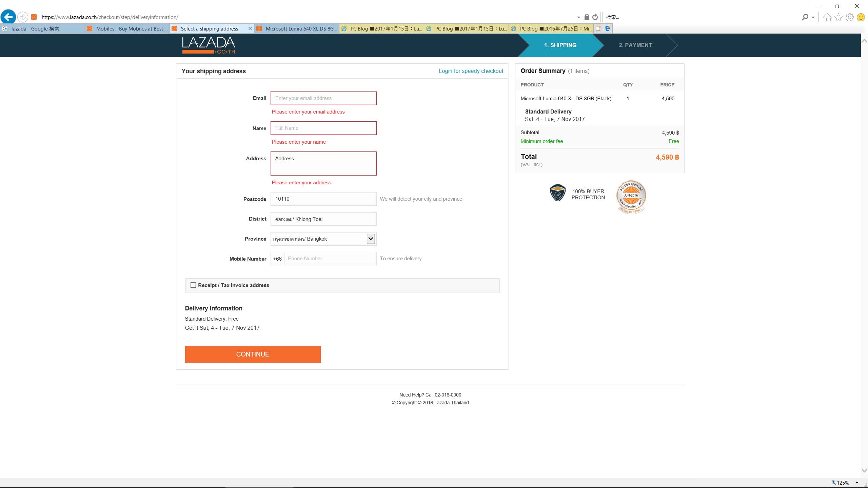The height and width of the screenshot is (488, 868).
Task: Click the Phone Number input field
Action: [330, 259]
